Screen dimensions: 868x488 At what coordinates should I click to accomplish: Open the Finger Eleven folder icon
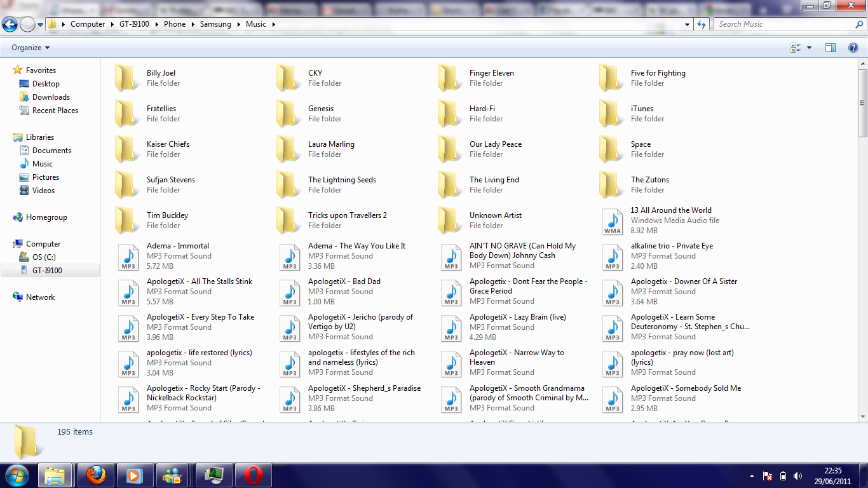(451, 78)
